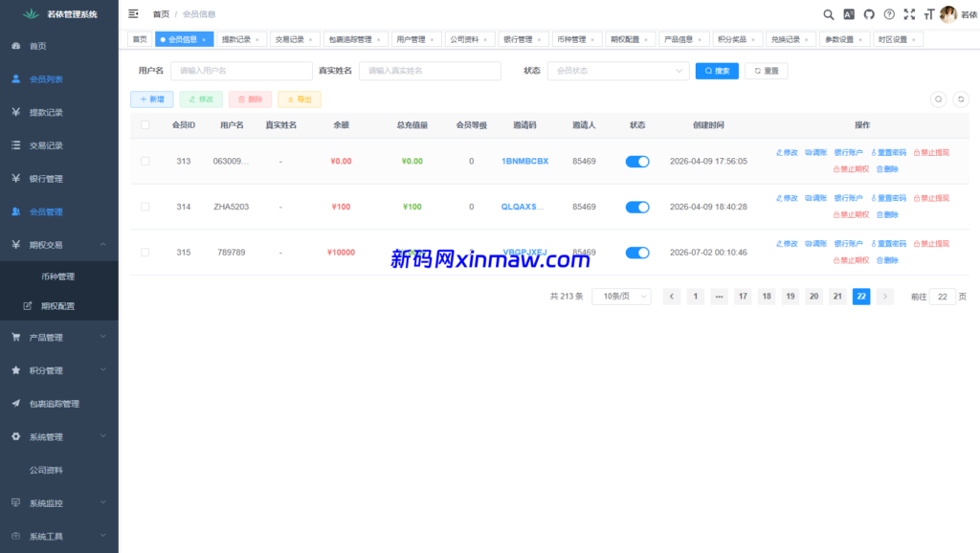Expand the 系统管理 sidebar group

click(59, 437)
